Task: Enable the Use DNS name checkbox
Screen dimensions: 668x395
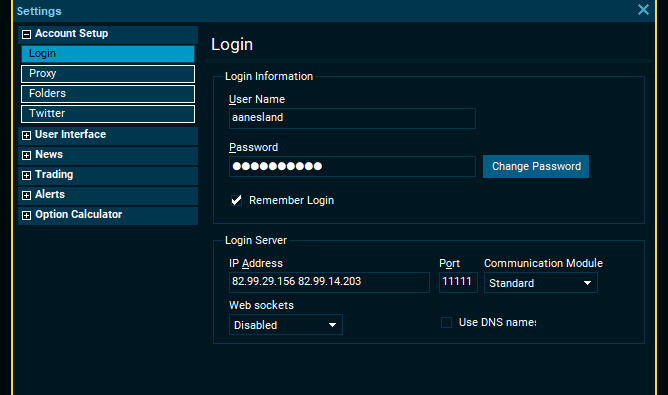Action: tap(446, 323)
